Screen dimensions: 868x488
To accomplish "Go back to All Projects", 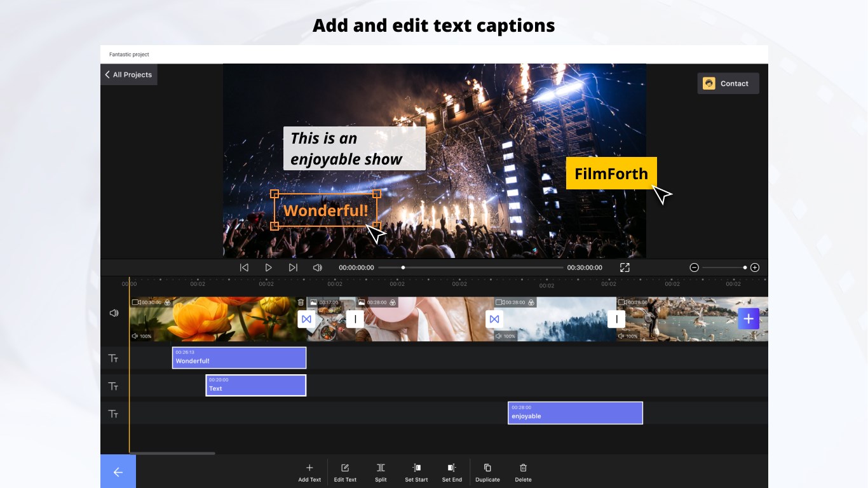I will (129, 74).
